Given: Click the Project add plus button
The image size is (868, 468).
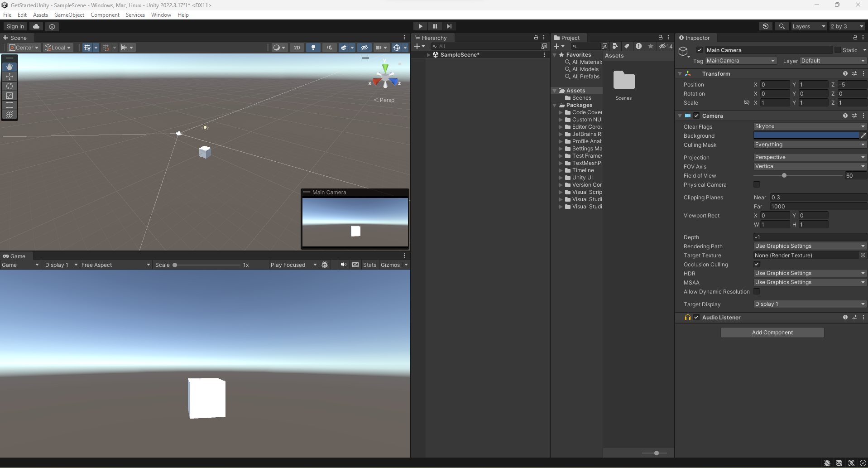Looking at the screenshot, I should coord(559,46).
